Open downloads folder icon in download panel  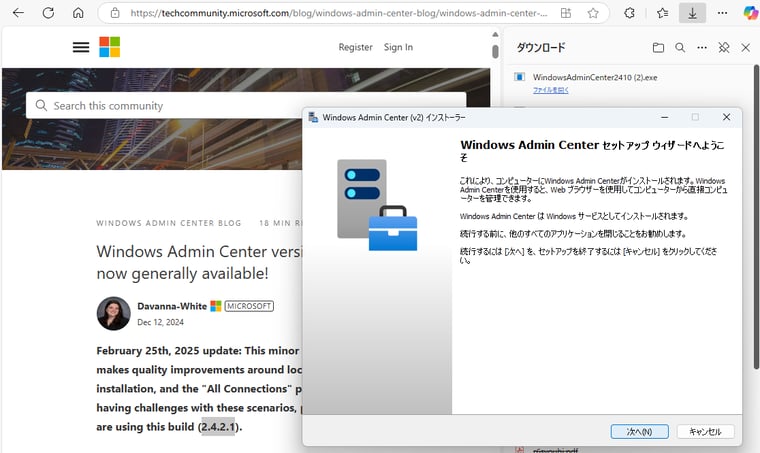[658, 47]
